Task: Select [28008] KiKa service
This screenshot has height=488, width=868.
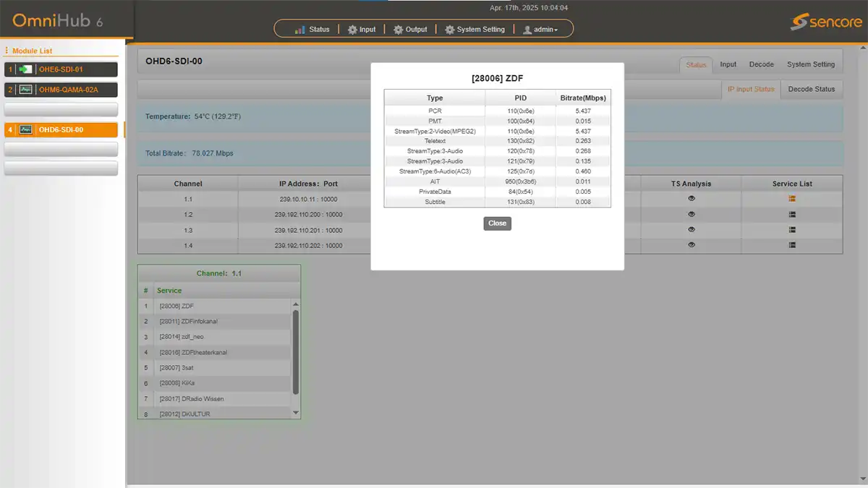Action: point(215,383)
